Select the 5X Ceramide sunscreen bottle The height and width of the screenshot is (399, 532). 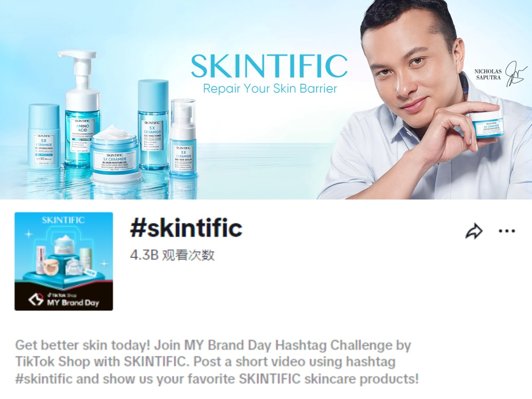click(44, 137)
